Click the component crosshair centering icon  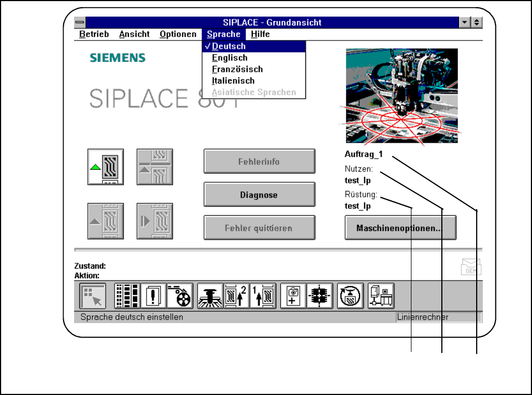[x=320, y=296]
